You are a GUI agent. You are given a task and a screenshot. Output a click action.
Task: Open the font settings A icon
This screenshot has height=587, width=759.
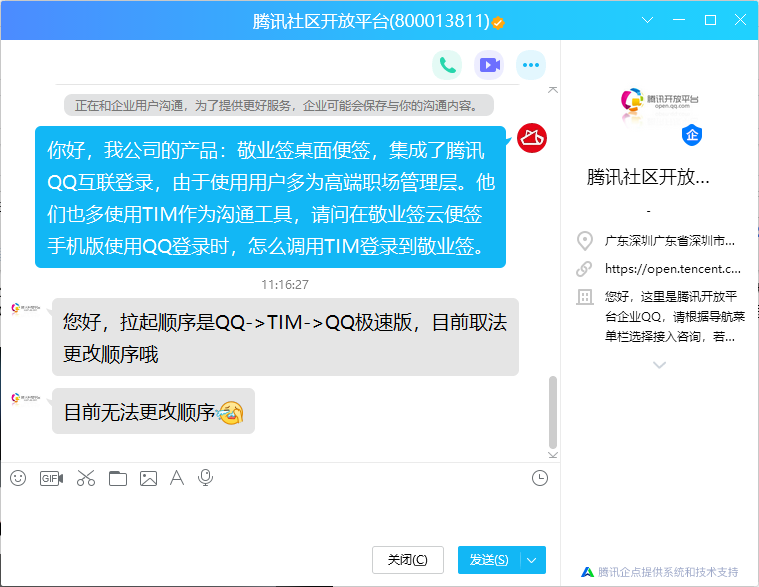(177, 478)
